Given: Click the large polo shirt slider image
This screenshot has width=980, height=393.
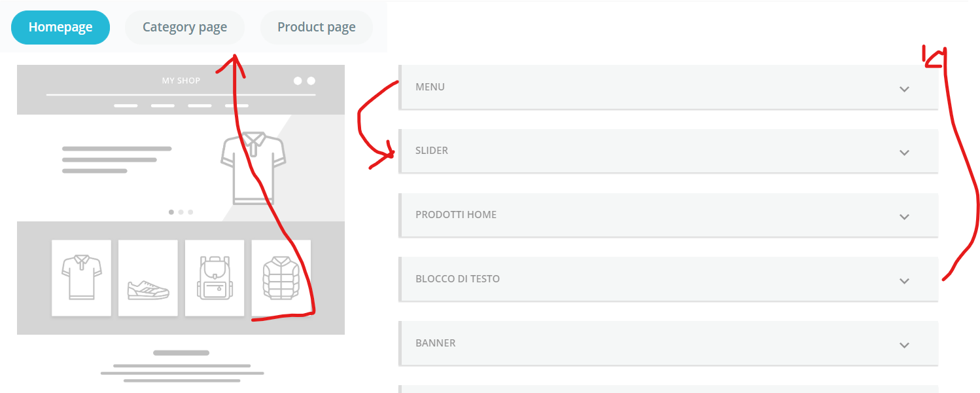Looking at the screenshot, I should 253,168.
